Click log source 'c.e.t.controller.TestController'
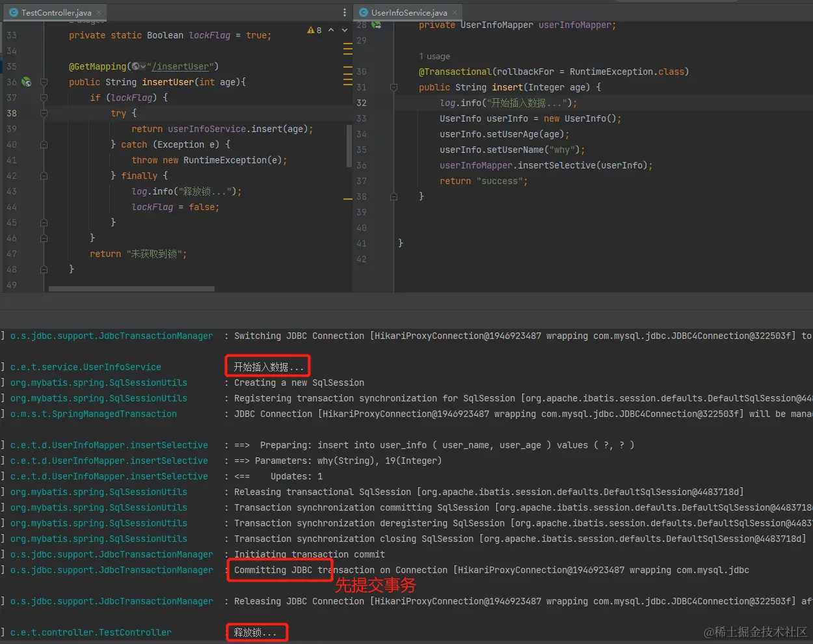Viewport: 813px width, 644px height. tap(91, 632)
